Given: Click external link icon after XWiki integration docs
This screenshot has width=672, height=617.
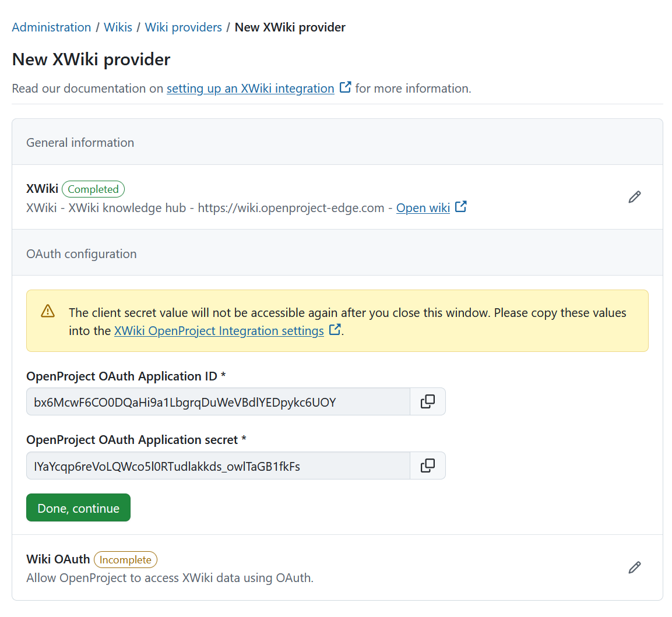Looking at the screenshot, I should 345,87.
